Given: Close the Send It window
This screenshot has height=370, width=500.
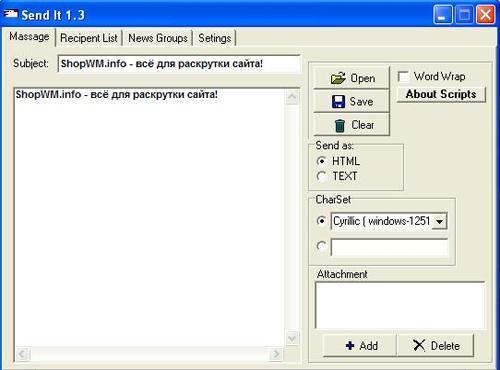Looking at the screenshot, I should (485, 15).
